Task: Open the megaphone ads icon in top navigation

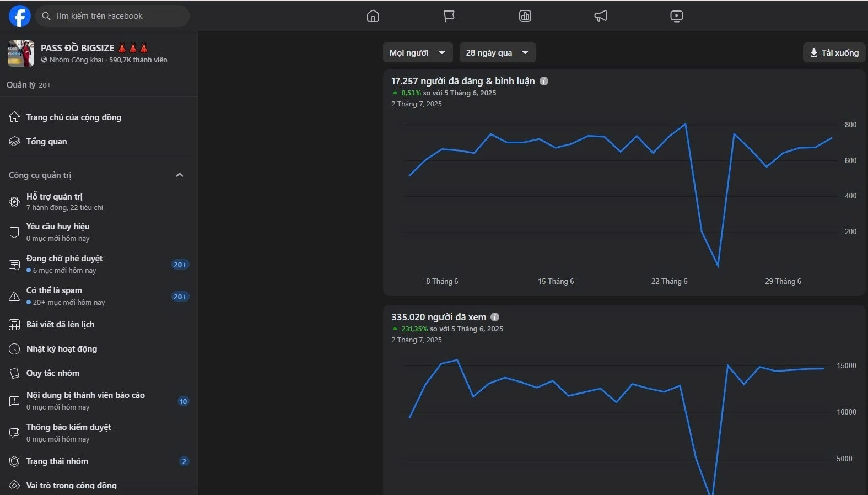Action: 601,16
